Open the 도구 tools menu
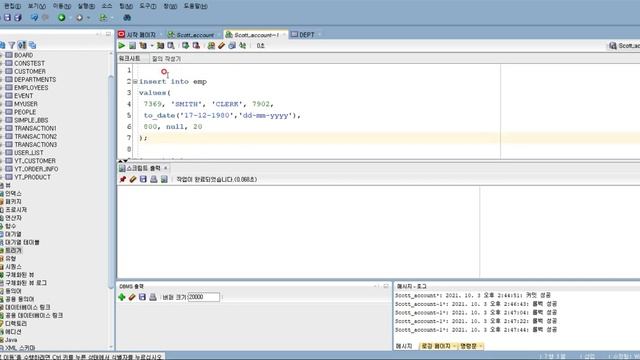 point(147,6)
